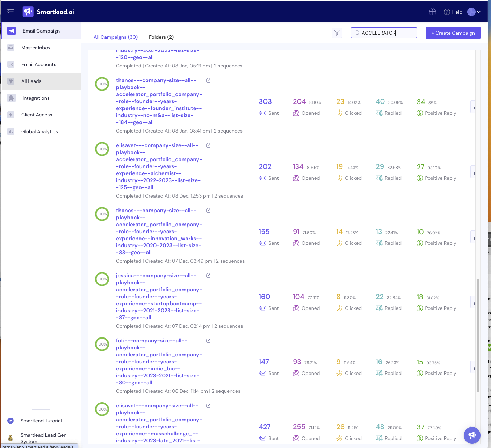
Task: Open Email Campaign in sidebar
Action: 41,31
